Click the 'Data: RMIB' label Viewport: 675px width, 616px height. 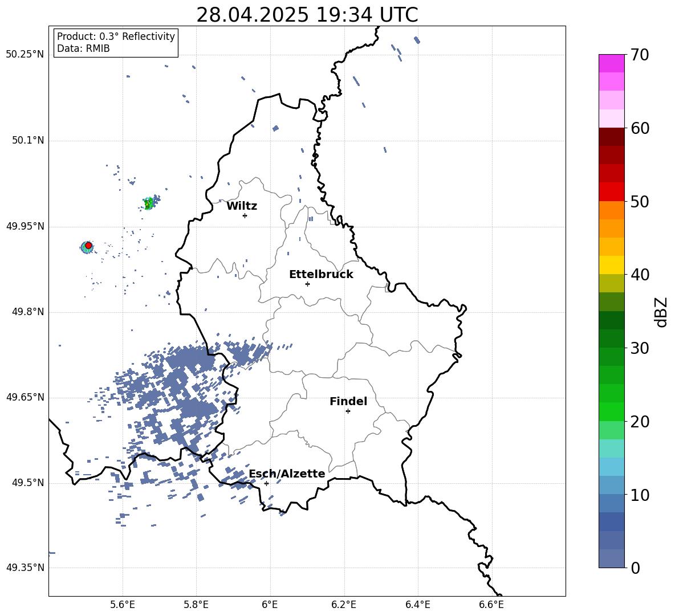tap(83, 48)
